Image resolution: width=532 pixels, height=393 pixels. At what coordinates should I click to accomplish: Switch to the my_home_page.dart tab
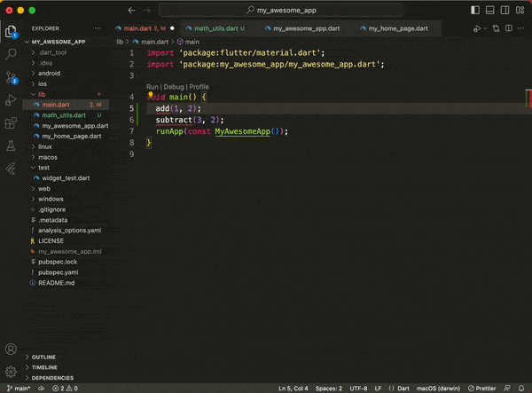coord(398,28)
